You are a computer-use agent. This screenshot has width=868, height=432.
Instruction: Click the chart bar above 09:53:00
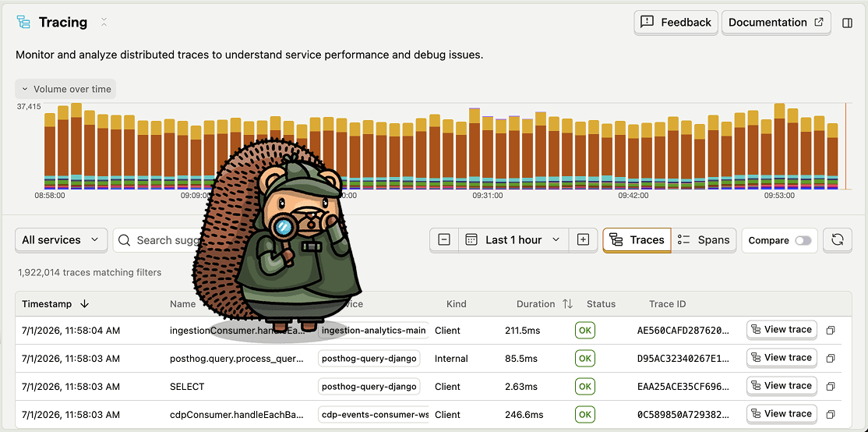tap(780, 147)
